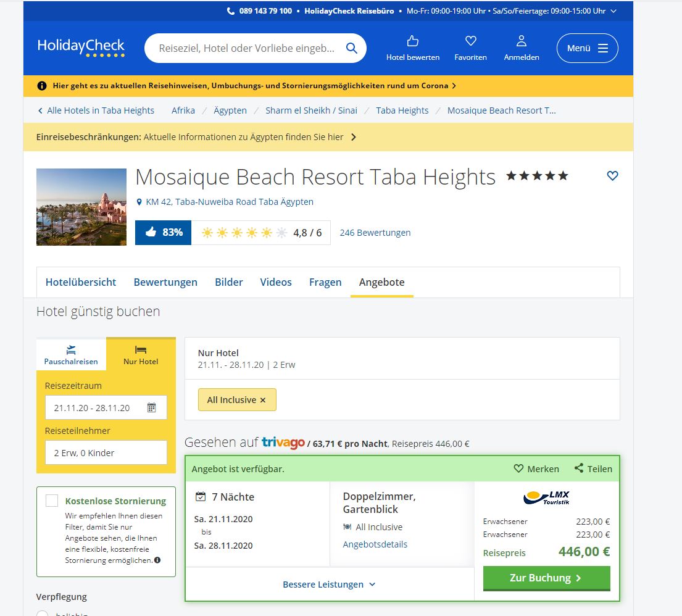Screen dimensions: 682x616
Task: Click Mosaique Beach Resort breadcrumb
Action: pos(502,110)
